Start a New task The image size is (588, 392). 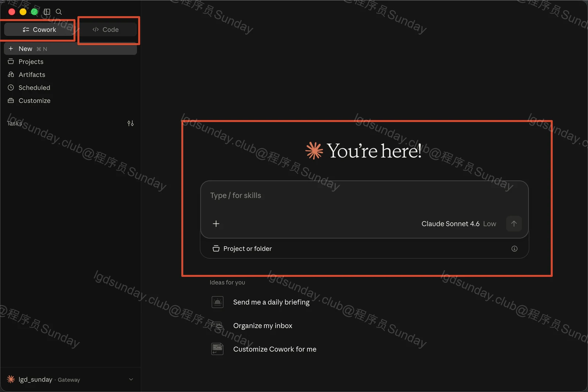click(70, 48)
